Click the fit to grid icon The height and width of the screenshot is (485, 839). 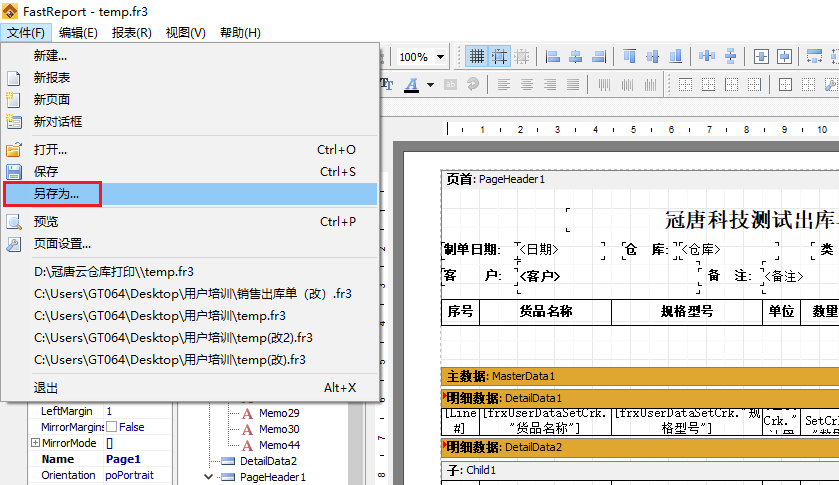[x=522, y=56]
